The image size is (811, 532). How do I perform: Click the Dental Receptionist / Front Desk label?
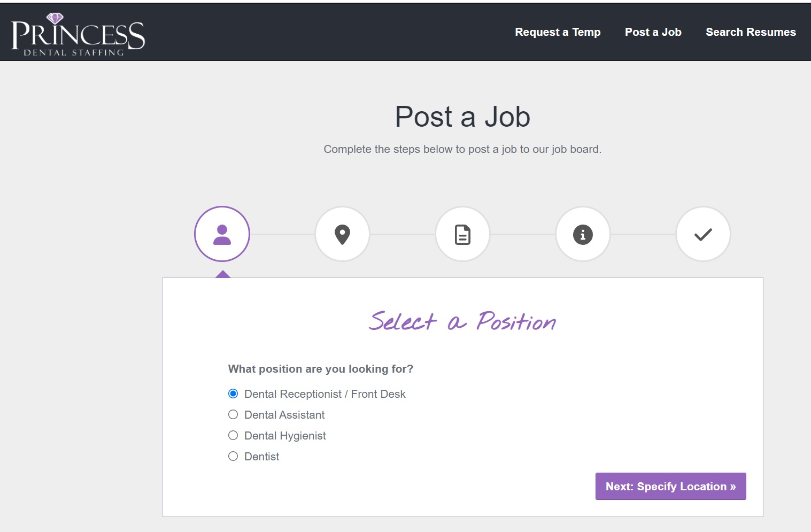tap(325, 394)
